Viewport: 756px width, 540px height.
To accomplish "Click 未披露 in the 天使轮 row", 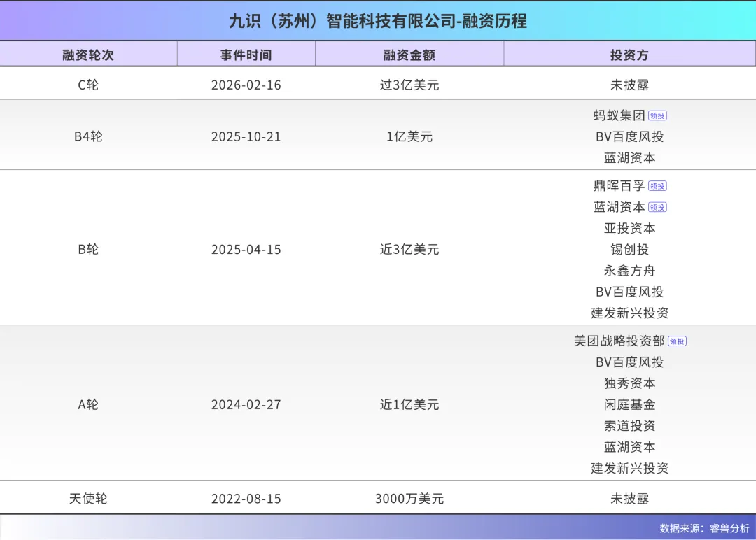I will (630, 498).
